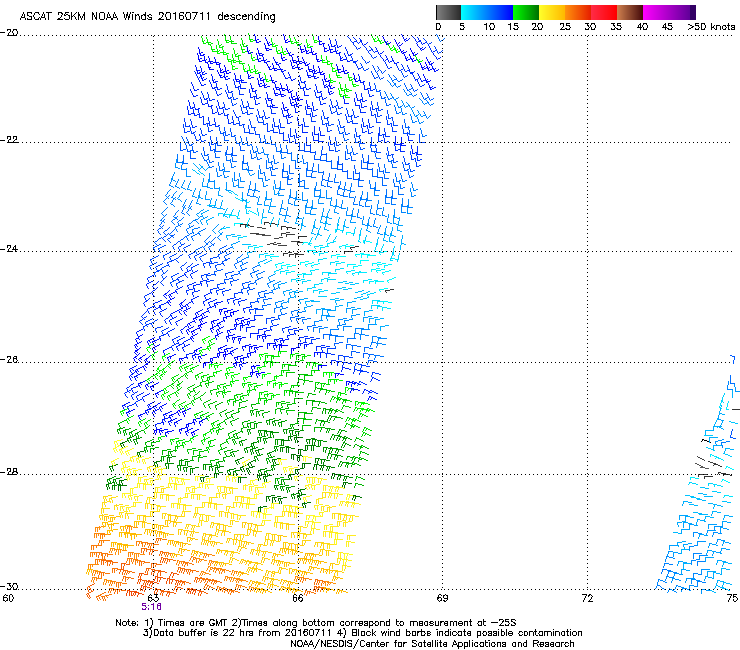Viewport: 740px width, 650px height.
Task: Click the '-26' latitude axis label
Action: coord(9,360)
